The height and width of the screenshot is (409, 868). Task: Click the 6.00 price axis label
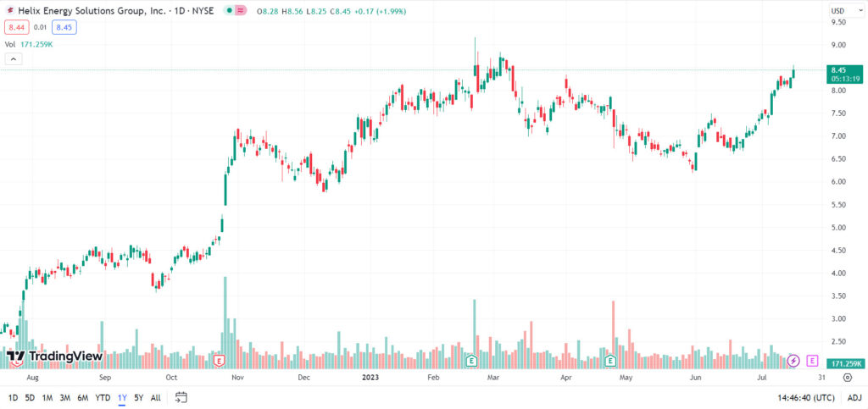(x=838, y=182)
